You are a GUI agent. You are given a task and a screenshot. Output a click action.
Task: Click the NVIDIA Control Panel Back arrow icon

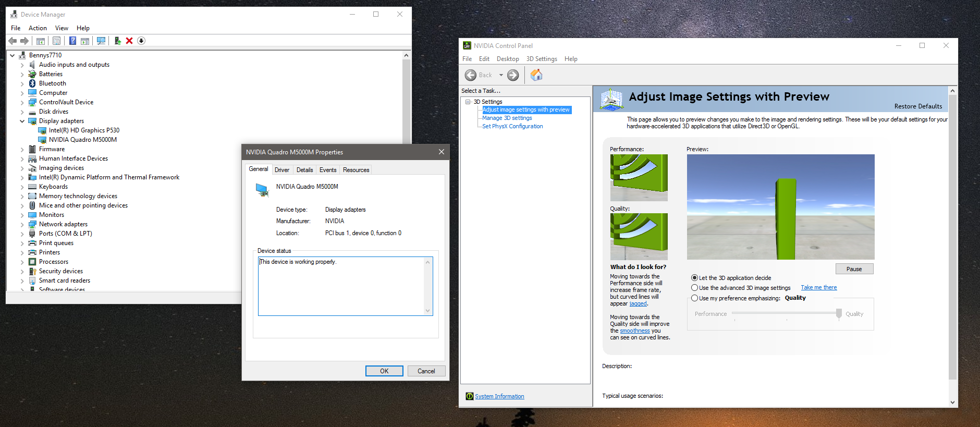click(x=471, y=75)
